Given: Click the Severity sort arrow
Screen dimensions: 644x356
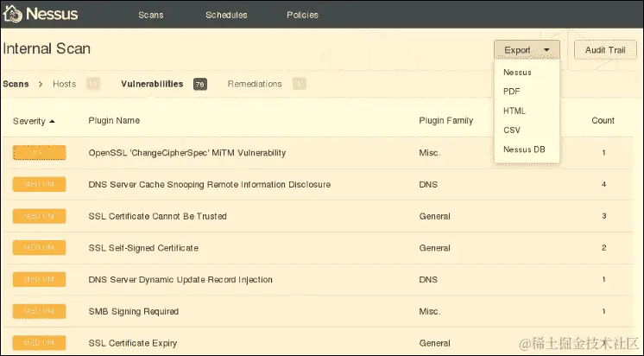Looking at the screenshot, I should tap(52, 121).
